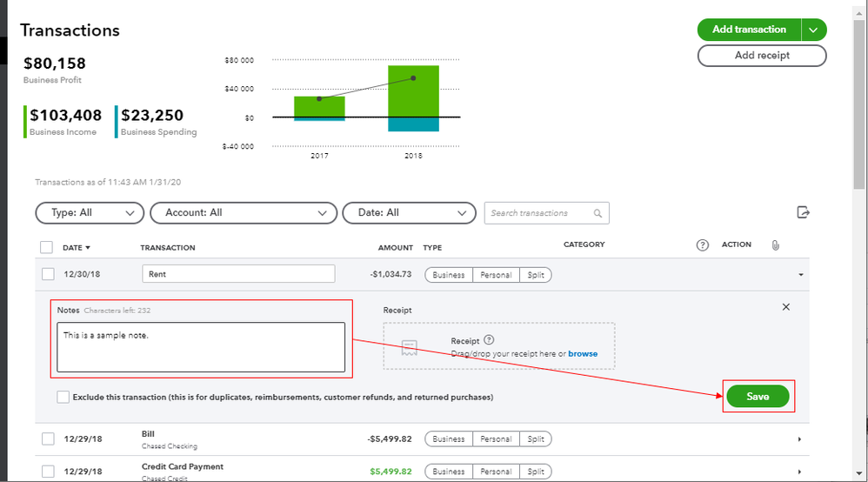Click the 12/30/18 date cell
The image size is (868, 482).
(x=82, y=274)
